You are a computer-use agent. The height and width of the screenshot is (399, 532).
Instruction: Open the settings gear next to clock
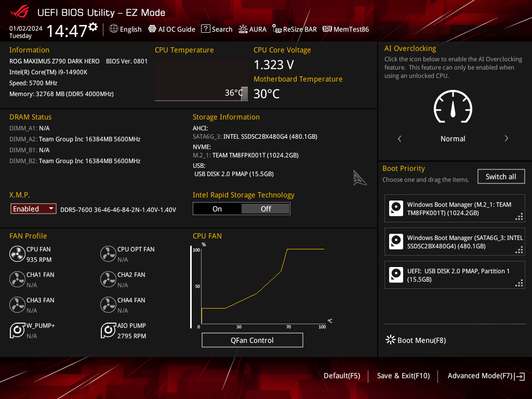click(93, 27)
